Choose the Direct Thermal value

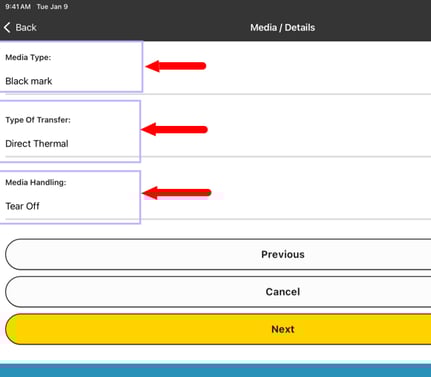pos(37,144)
